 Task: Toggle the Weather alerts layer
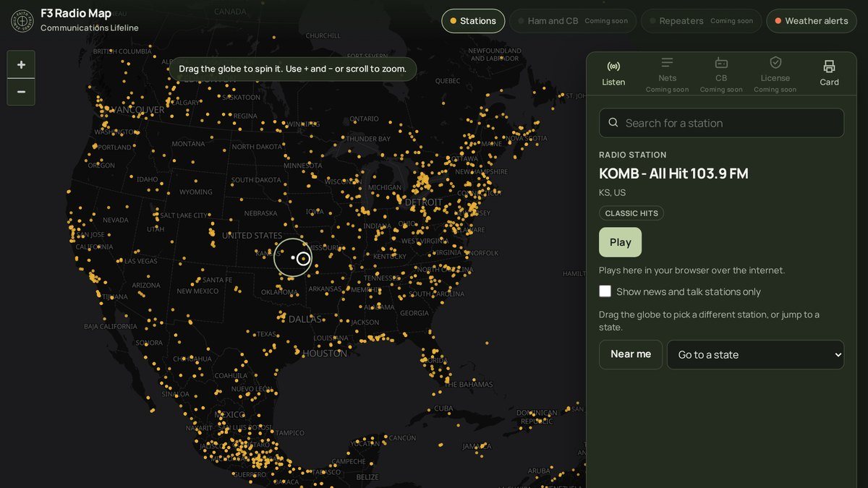click(812, 21)
